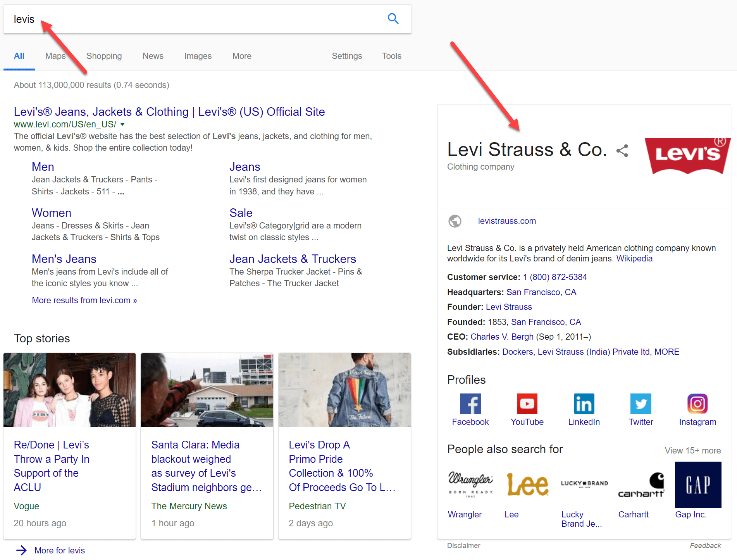Open the Men sitelink
This screenshot has width=737, height=560.
43,167
